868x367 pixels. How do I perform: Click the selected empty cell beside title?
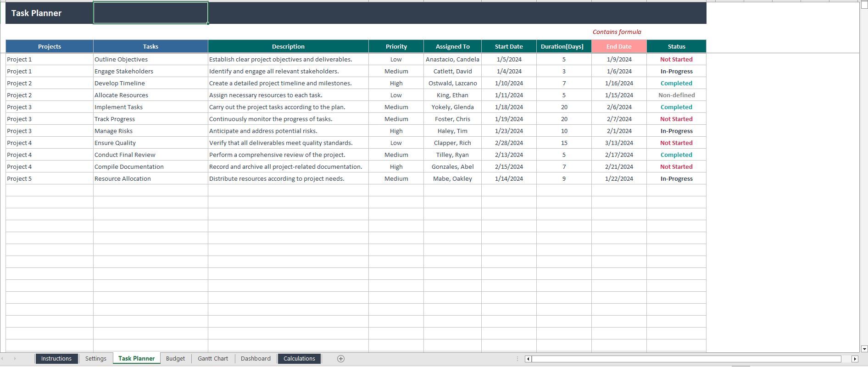[150, 13]
